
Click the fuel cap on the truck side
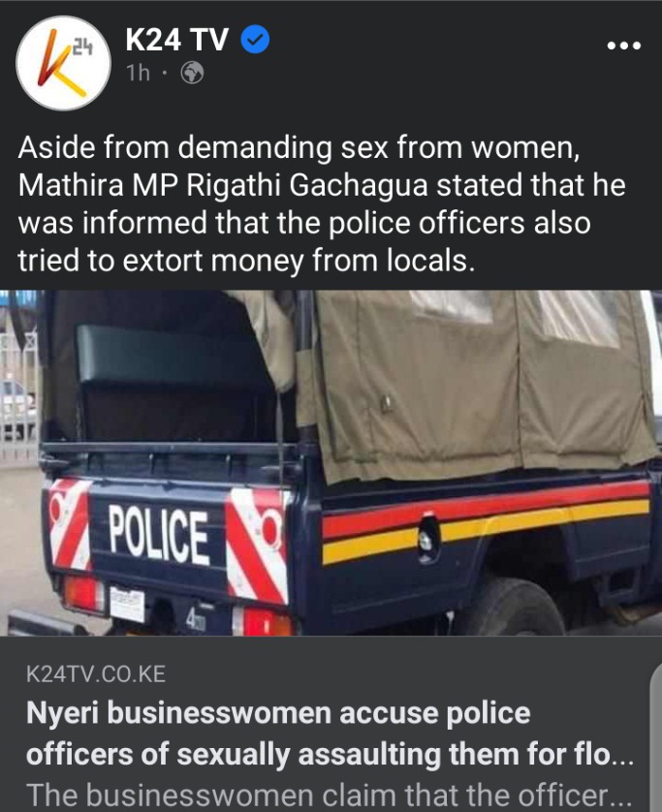point(426,539)
